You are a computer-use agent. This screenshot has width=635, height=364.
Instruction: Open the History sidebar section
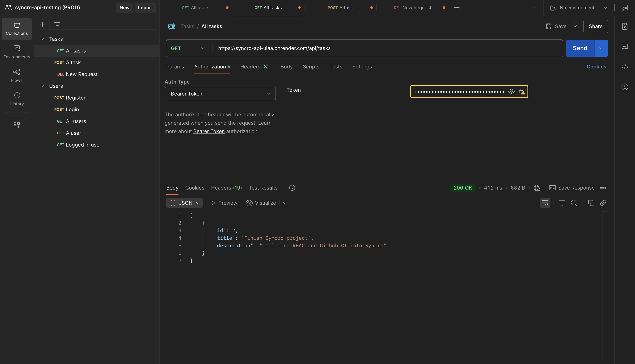[x=17, y=99]
